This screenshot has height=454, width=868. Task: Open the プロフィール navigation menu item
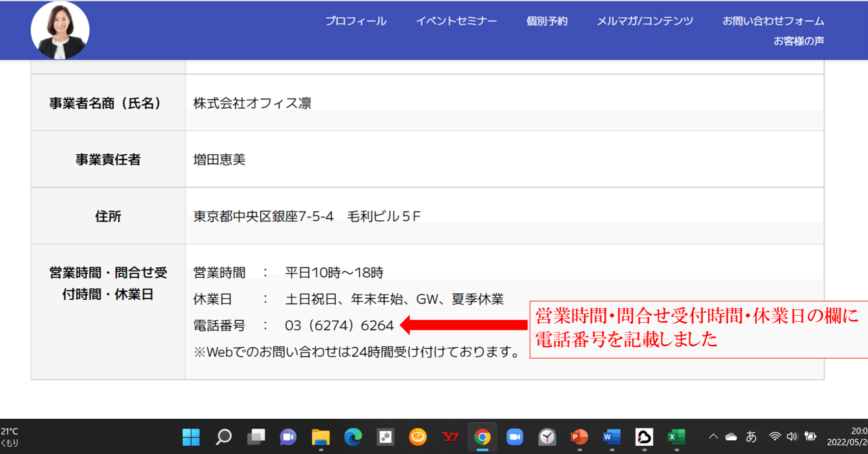tap(356, 21)
